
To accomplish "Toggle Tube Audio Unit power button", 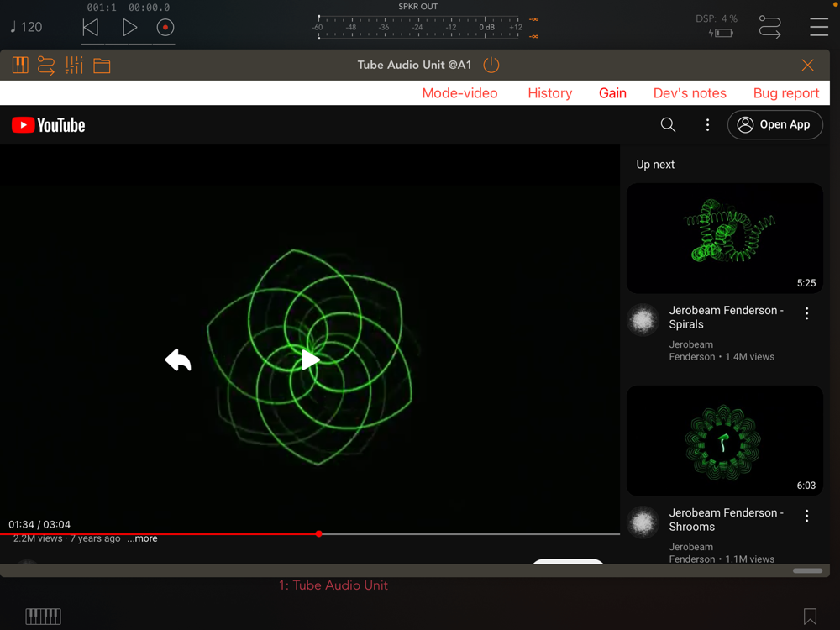I will (x=491, y=65).
